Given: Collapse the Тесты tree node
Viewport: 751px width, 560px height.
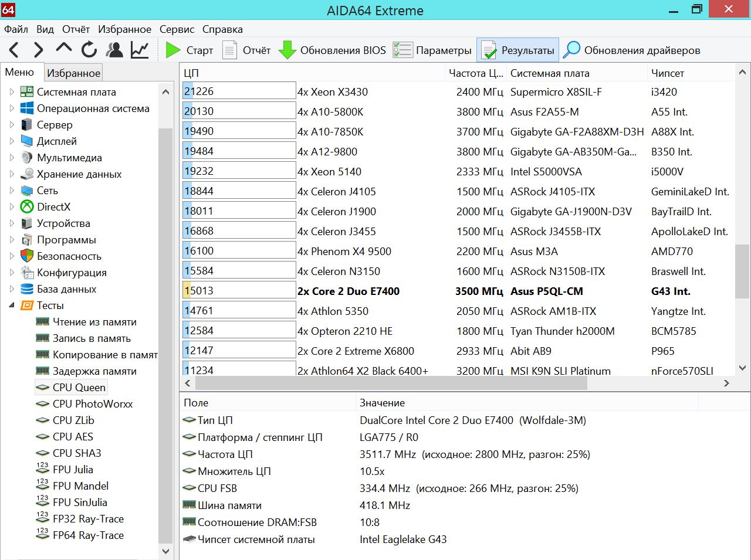Looking at the screenshot, I should (12, 306).
